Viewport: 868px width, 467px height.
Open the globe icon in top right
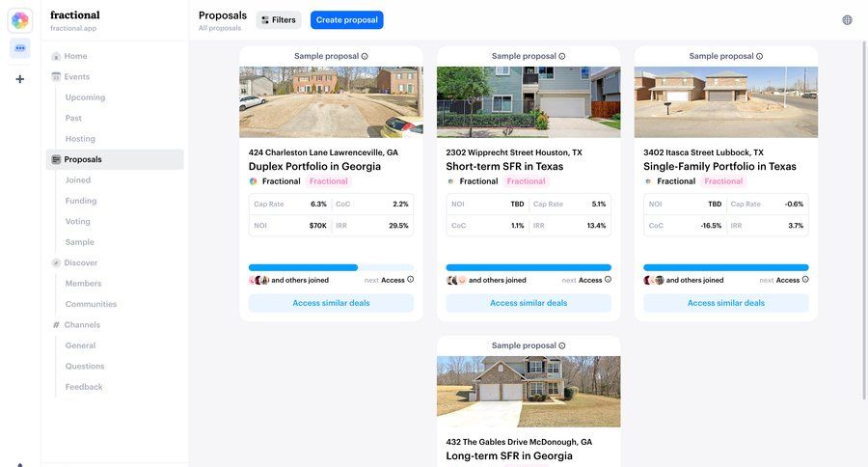pyautogui.click(x=847, y=20)
